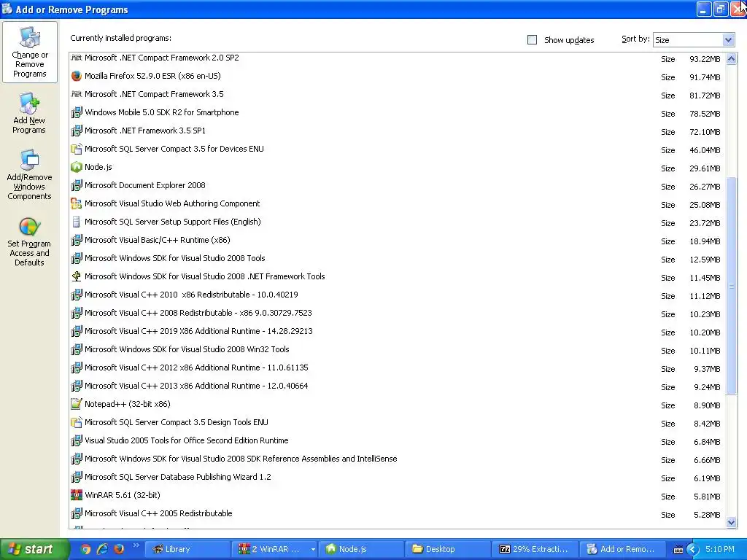Click the .NET Compact Framework 3.5 icon
The image size is (747, 560).
[x=76, y=94]
